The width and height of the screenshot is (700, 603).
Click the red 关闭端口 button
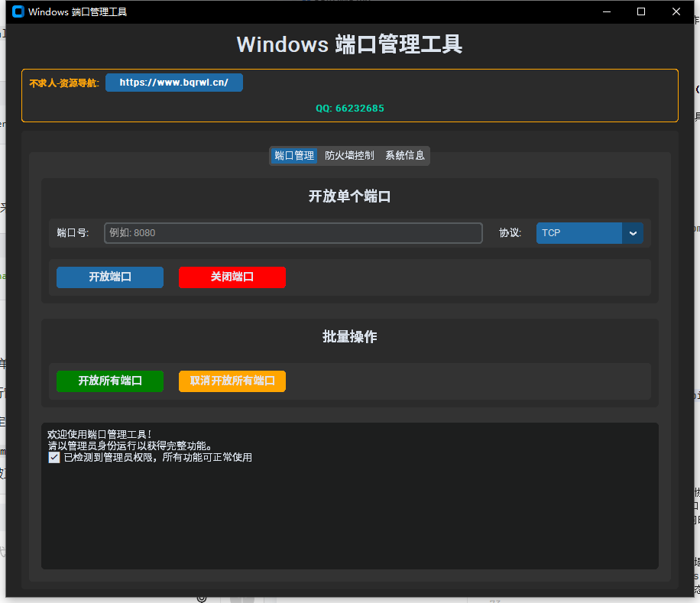click(x=232, y=277)
